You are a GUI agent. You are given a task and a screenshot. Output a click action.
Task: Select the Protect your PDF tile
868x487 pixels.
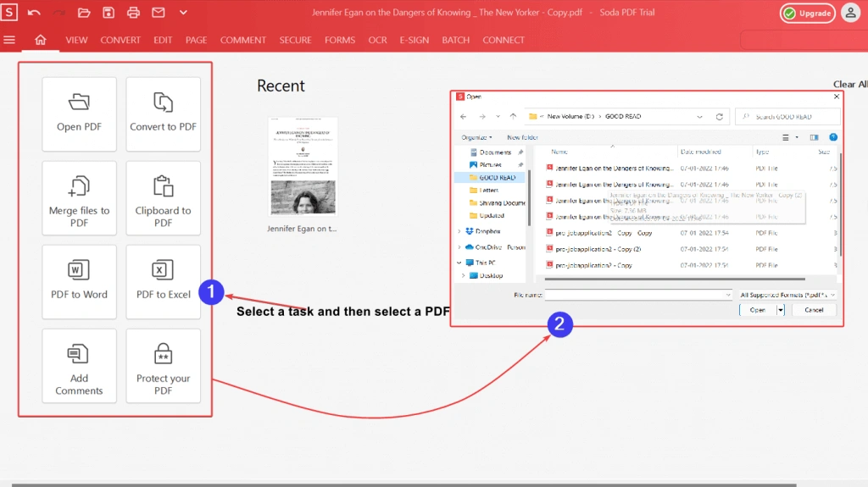pyautogui.click(x=164, y=366)
